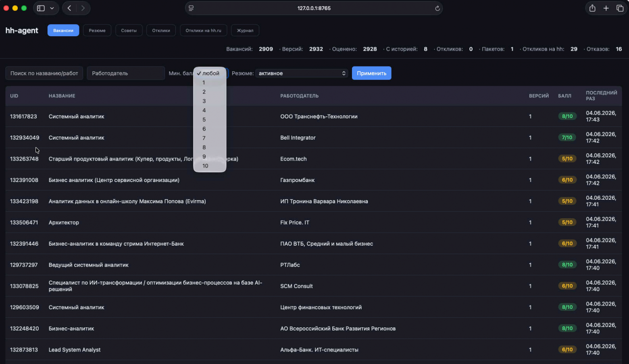The width and height of the screenshot is (629, 364).
Task: Switch to the Резюме tab
Action: click(x=97, y=31)
